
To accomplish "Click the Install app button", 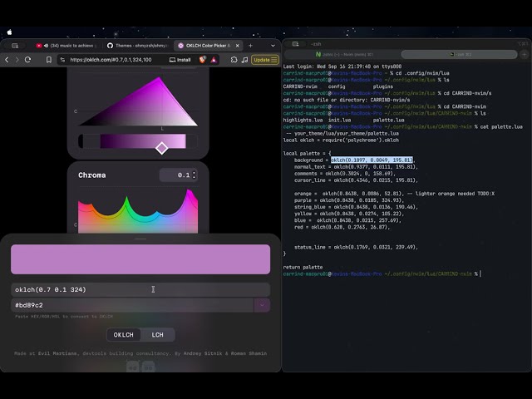I will [x=180, y=60].
